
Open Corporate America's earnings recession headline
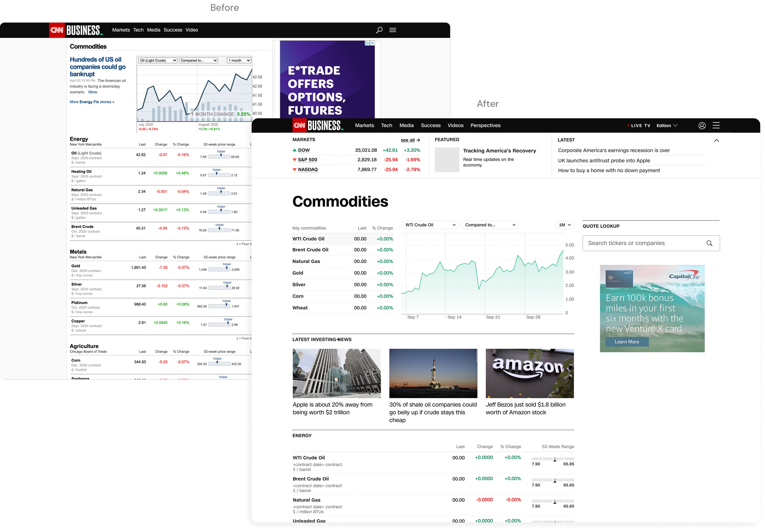pyautogui.click(x=614, y=150)
